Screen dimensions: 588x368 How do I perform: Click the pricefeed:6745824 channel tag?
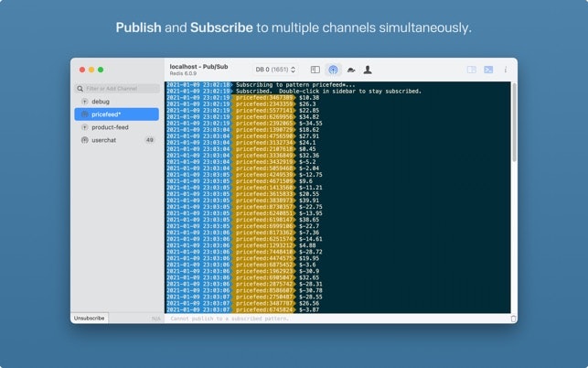click(x=264, y=309)
